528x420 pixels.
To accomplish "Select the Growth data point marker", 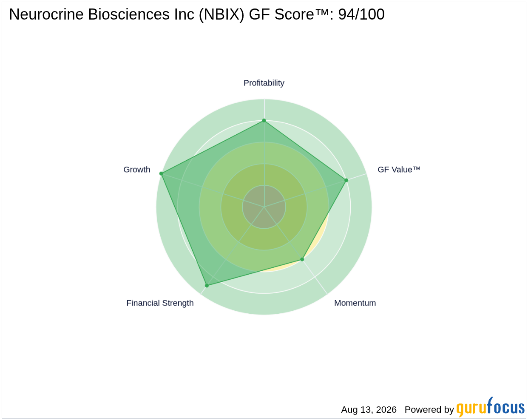I will pyautogui.click(x=161, y=173).
